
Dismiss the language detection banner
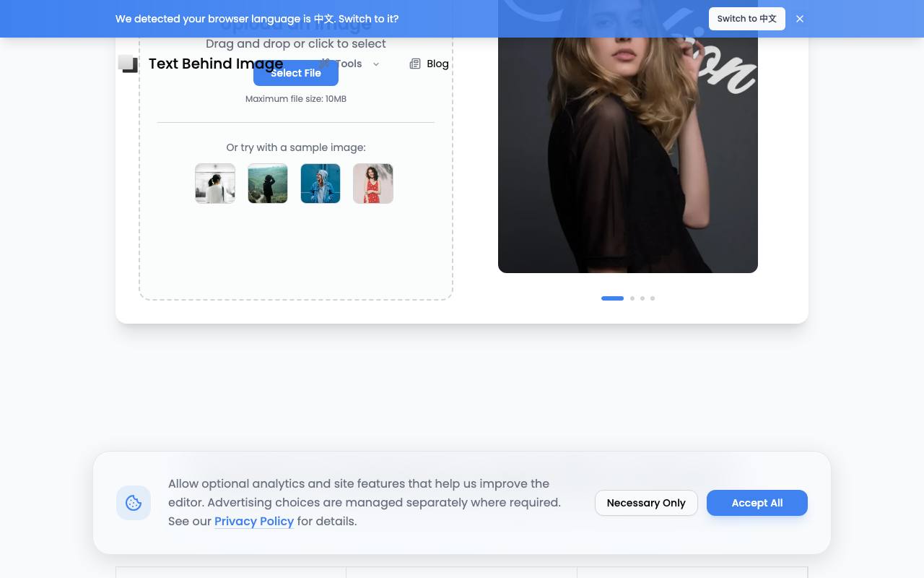point(800,19)
